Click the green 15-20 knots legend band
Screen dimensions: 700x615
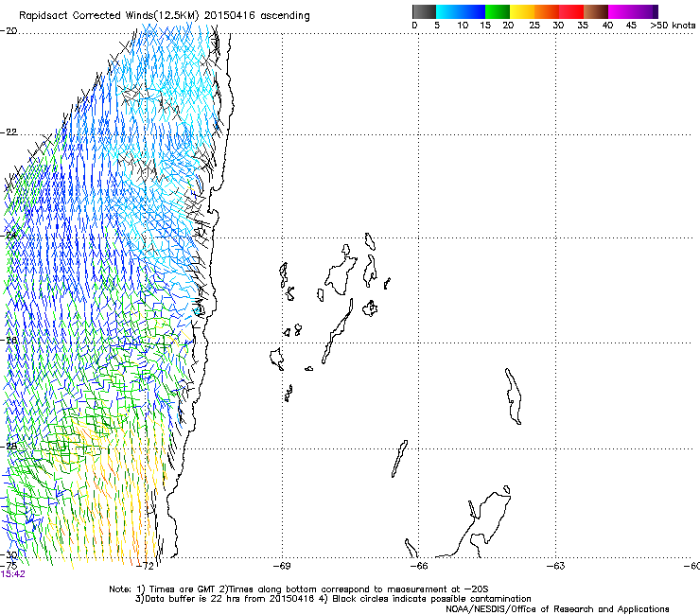[498, 11]
